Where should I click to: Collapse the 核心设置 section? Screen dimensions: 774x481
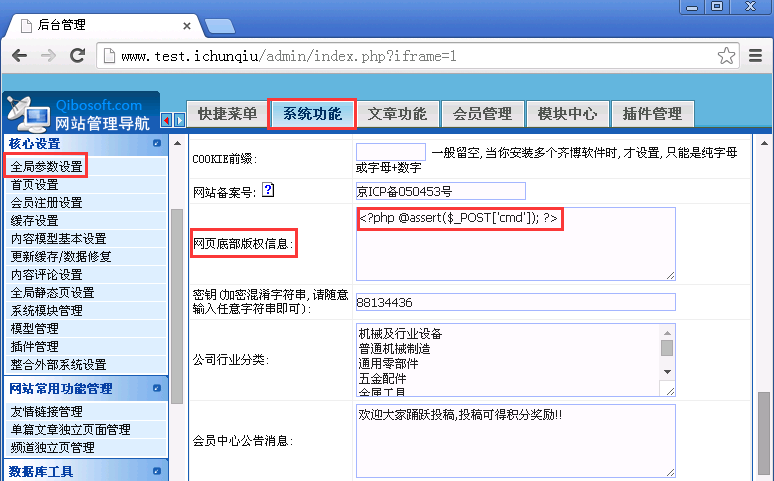157,143
